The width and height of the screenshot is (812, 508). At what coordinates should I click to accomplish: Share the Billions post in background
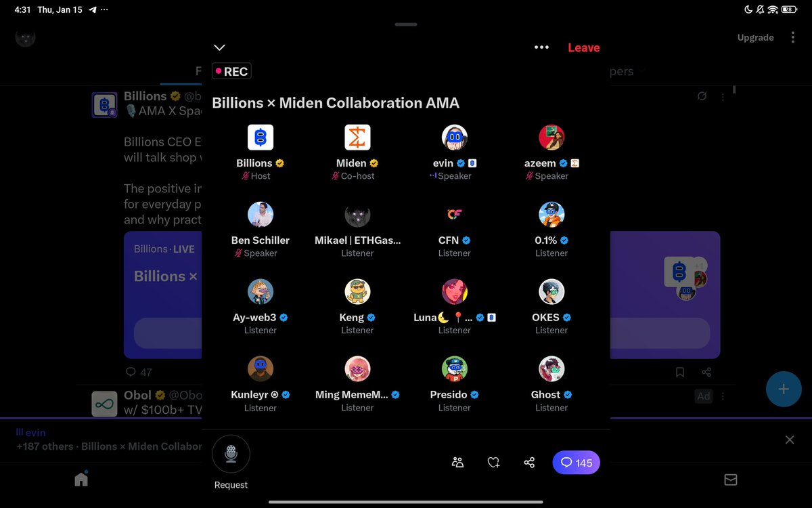point(706,372)
